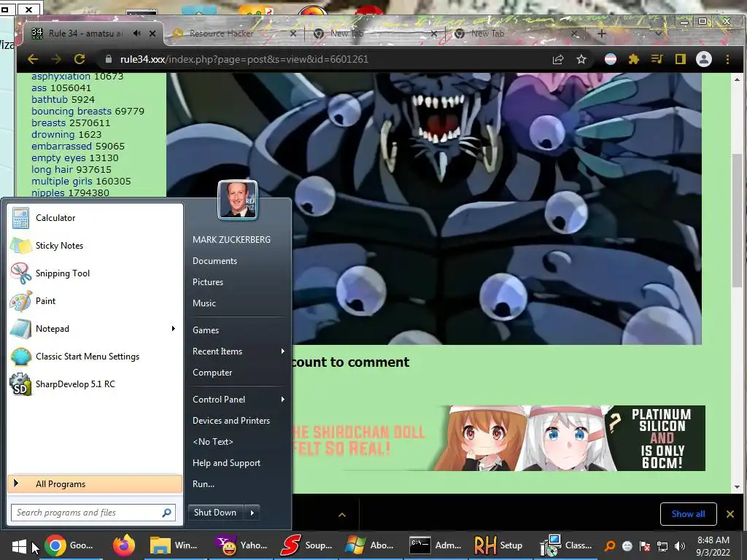Expand the download item chevron in download bar
This screenshot has height=560, width=747.
(342, 515)
